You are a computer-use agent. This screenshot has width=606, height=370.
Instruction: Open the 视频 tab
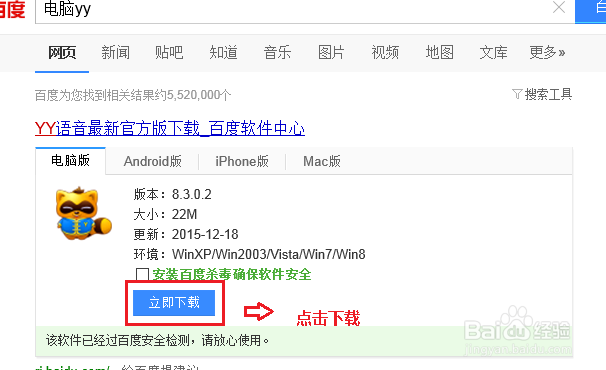(385, 53)
